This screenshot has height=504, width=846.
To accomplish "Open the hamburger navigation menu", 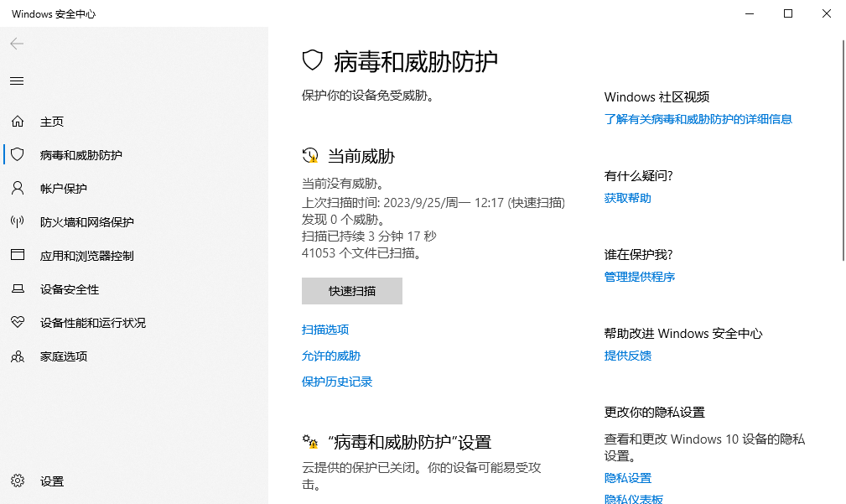I will click(x=17, y=81).
